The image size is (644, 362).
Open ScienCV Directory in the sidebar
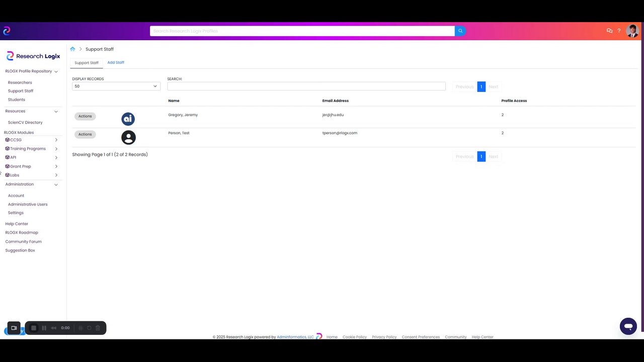click(x=25, y=122)
